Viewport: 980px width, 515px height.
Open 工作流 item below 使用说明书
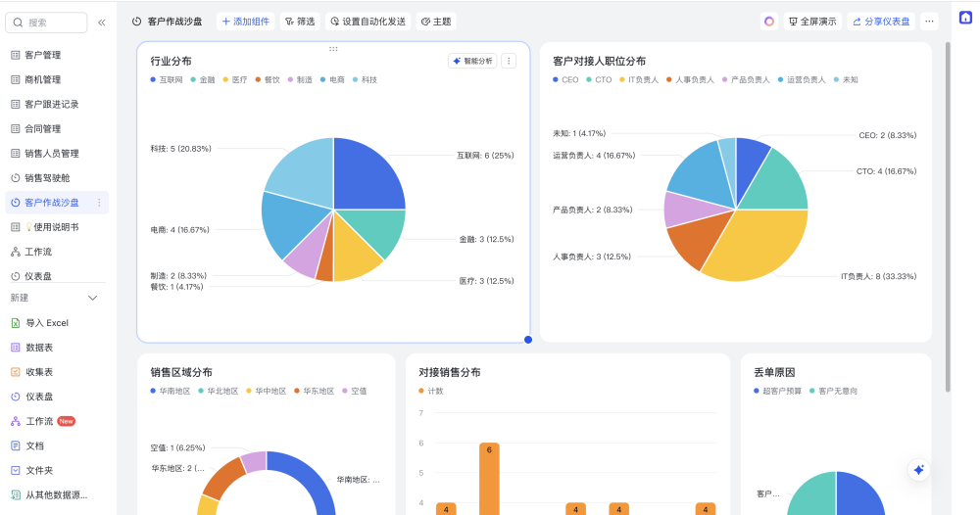56,252
